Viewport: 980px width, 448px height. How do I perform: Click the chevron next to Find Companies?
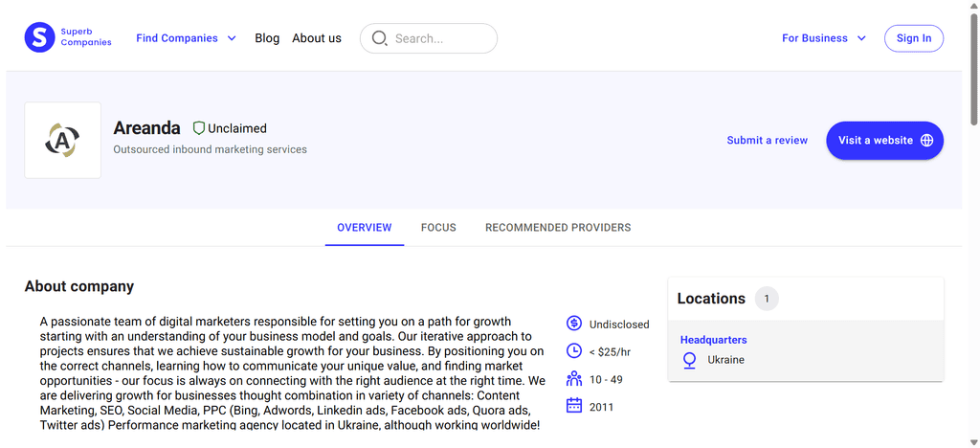(232, 38)
